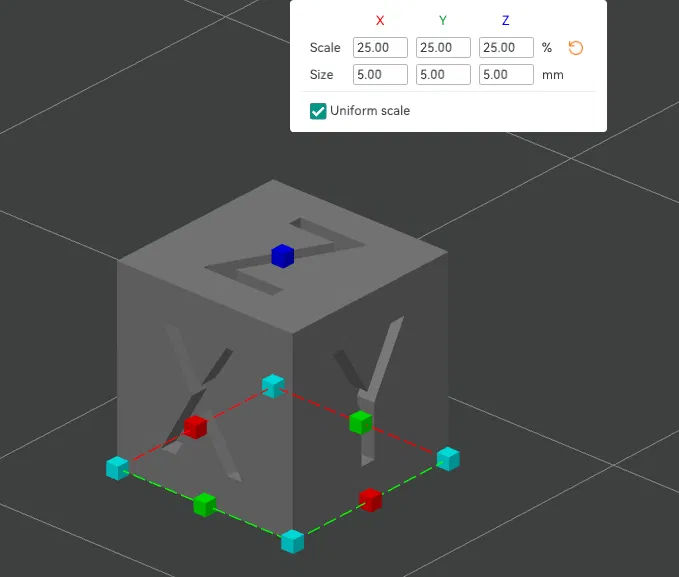Viewport: 679px width, 577px height.
Task: Click the green Y column header
Action: click(443, 20)
